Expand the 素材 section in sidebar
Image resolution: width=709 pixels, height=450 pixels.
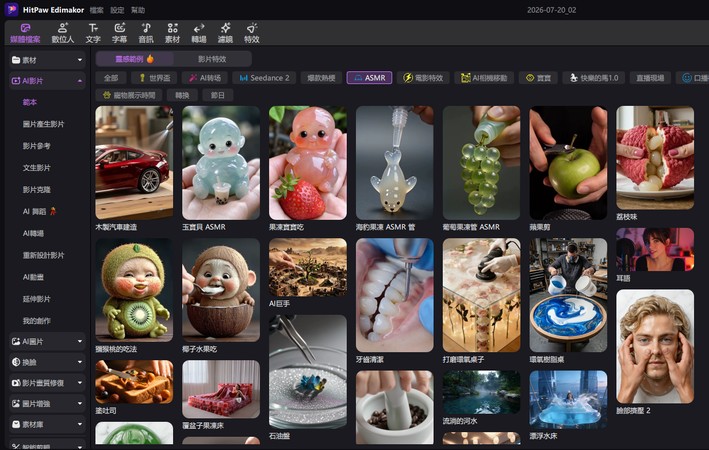(x=47, y=60)
